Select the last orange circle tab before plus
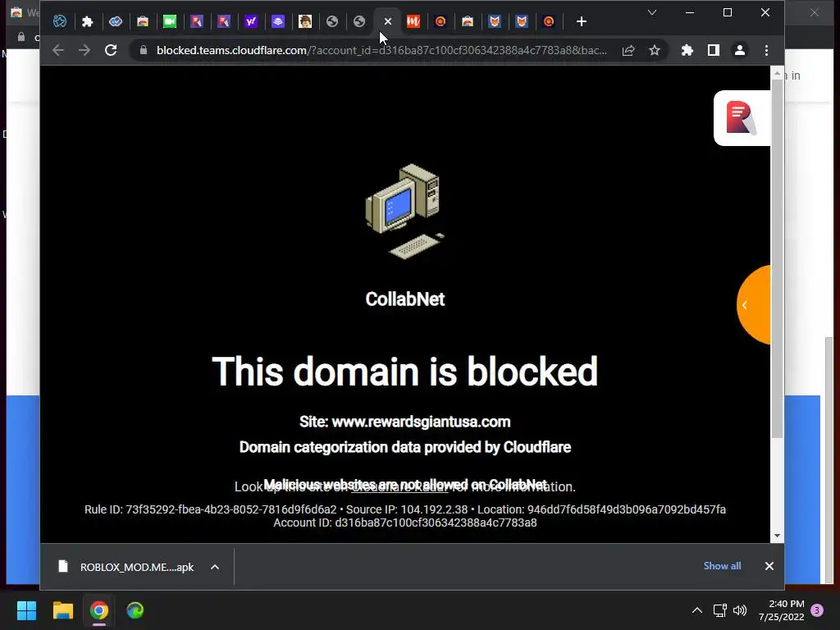Viewport: 840px width, 630px height. (x=549, y=21)
